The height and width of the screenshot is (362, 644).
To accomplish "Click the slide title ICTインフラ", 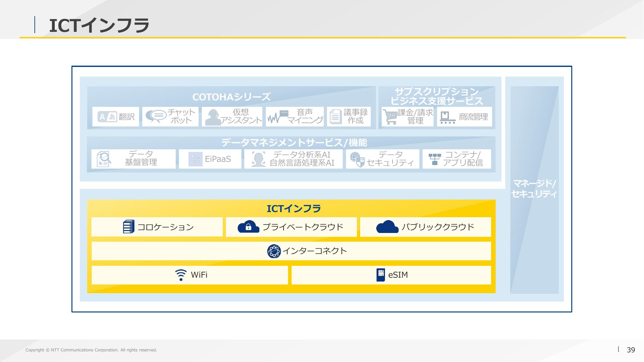I will point(99,25).
